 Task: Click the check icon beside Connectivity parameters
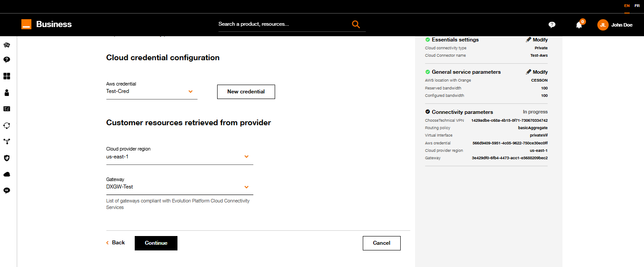tap(428, 112)
